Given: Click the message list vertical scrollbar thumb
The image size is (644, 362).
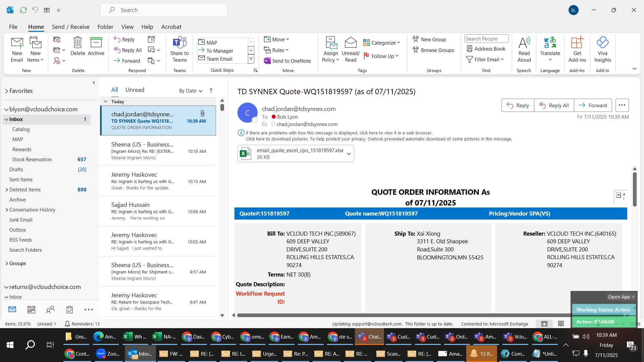Looking at the screenshot, I should tap(222, 107).
